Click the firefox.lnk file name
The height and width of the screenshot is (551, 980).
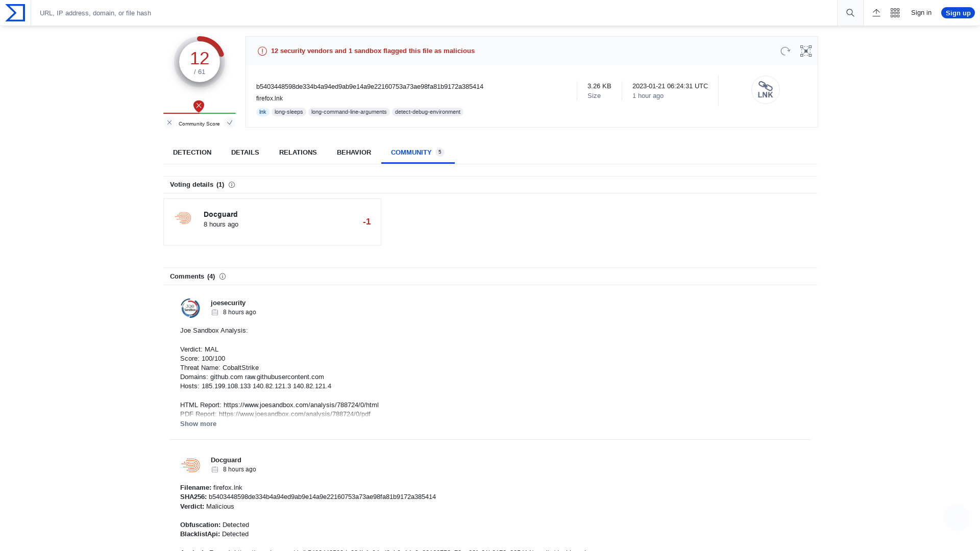click(269, 98)
